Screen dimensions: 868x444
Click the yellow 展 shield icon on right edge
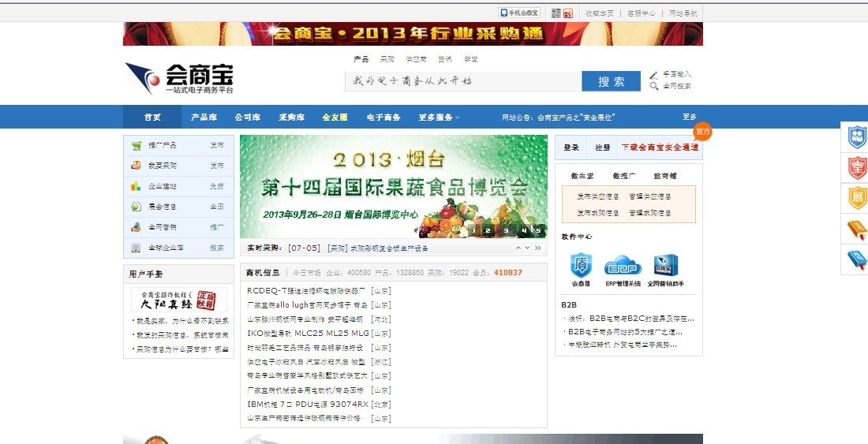pos(857,198)
